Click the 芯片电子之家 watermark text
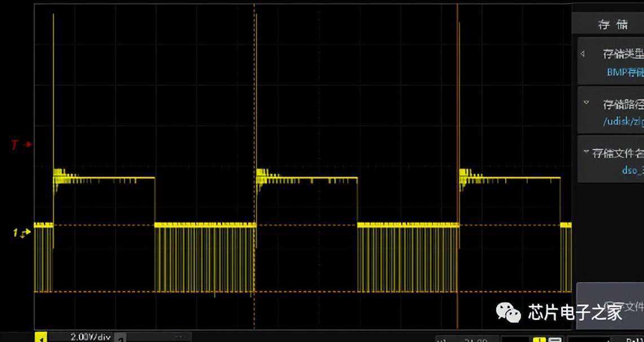The height and width of the screenshot is (342, 644). [575, 312]
